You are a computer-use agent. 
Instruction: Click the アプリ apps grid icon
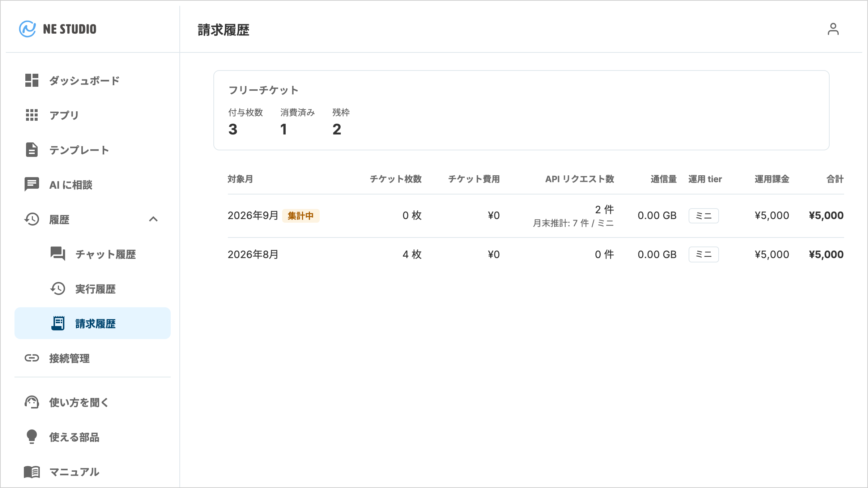click(x=32, y=115)
